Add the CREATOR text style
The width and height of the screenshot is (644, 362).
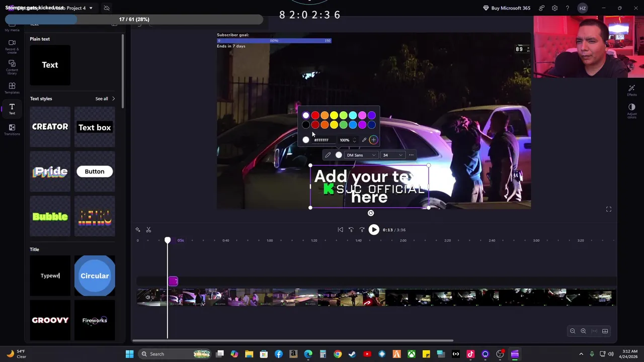pos(50,127)
